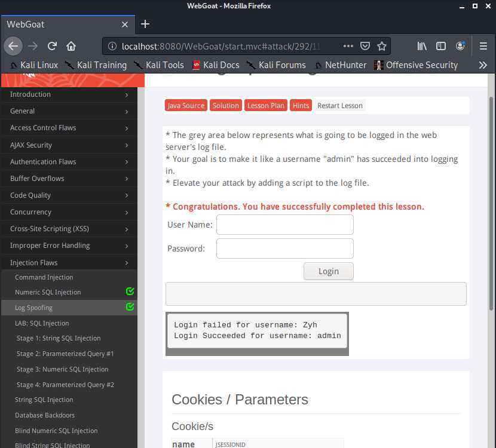Open the Kali Tools bookmark
This screenshot has height=448, width=496.
click(x=159, y=65)
